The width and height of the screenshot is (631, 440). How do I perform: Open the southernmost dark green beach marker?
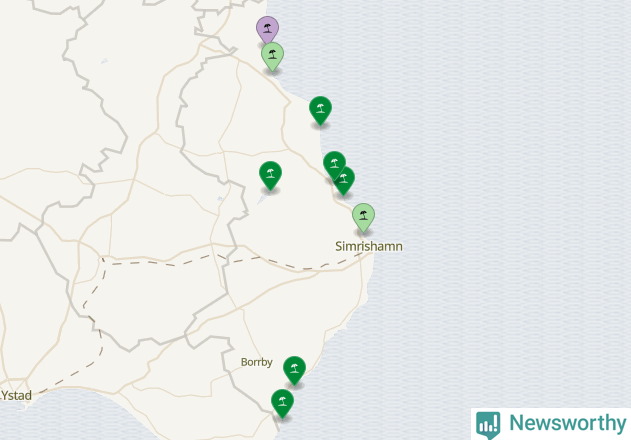283,403
